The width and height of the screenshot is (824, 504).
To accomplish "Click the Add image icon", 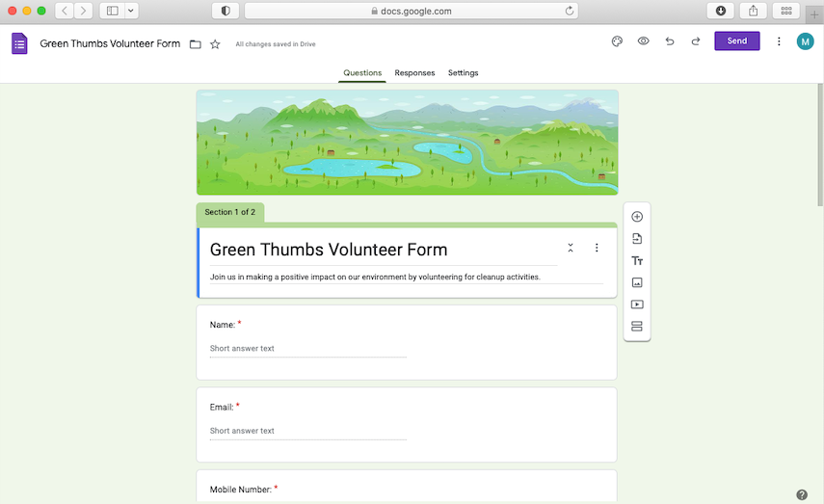I will (637, 283).
